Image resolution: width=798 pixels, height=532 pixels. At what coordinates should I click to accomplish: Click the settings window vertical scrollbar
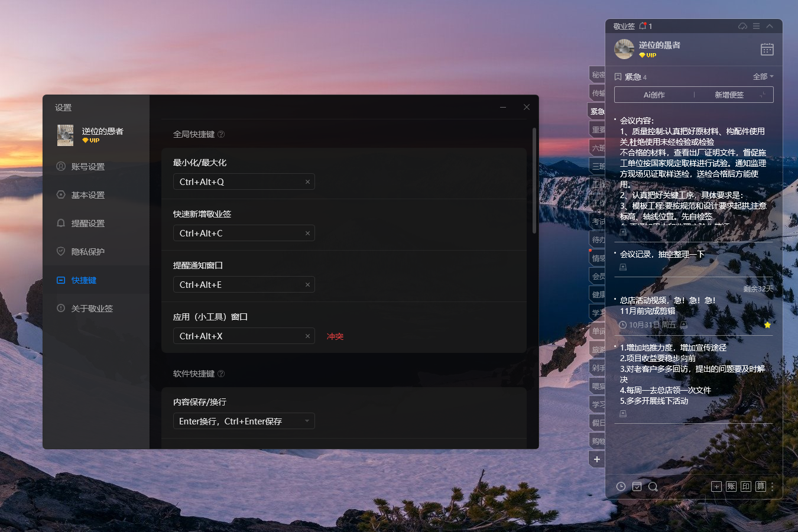(x=534, y=180)
